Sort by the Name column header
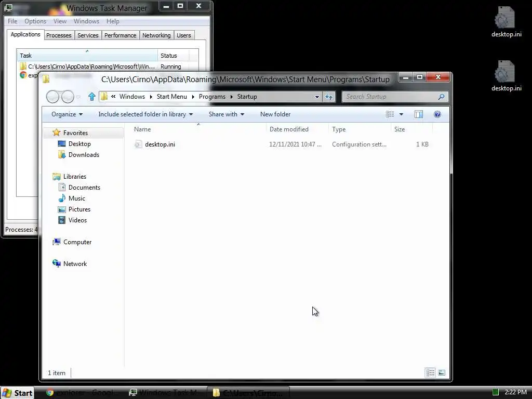This screenshot has height=399, width=532. pyautogui.click(x=198, y=129)
